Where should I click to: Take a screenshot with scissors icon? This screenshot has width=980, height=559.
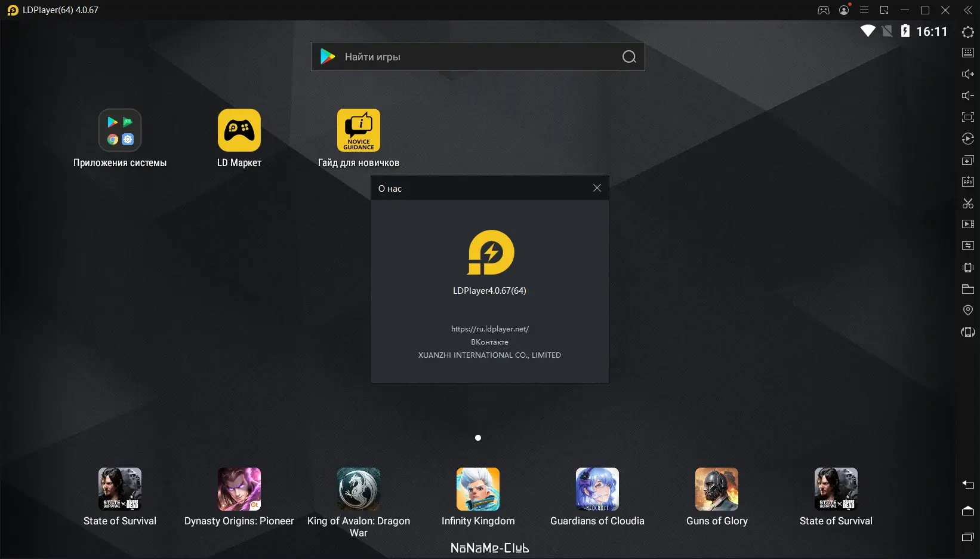pyautogui.click(x=968, y=203)
